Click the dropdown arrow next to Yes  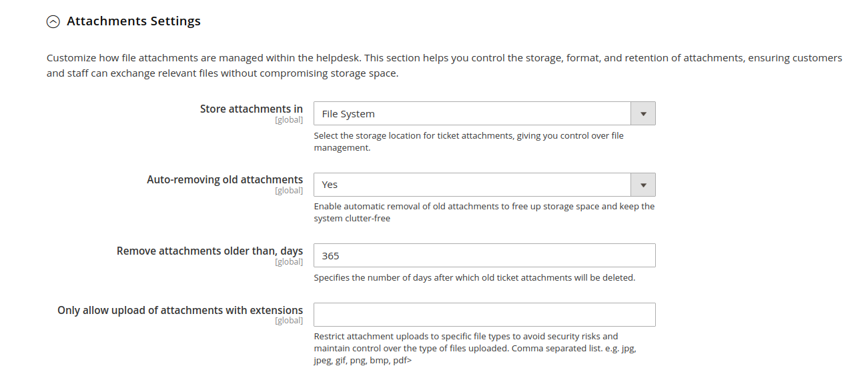pyautogui.click(x=642, y=184)
